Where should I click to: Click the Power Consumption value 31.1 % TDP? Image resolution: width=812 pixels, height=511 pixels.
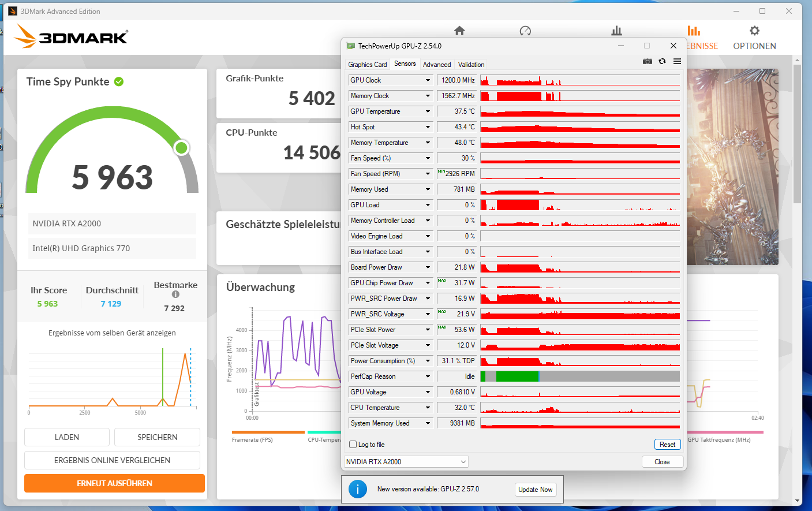point(456,361)
